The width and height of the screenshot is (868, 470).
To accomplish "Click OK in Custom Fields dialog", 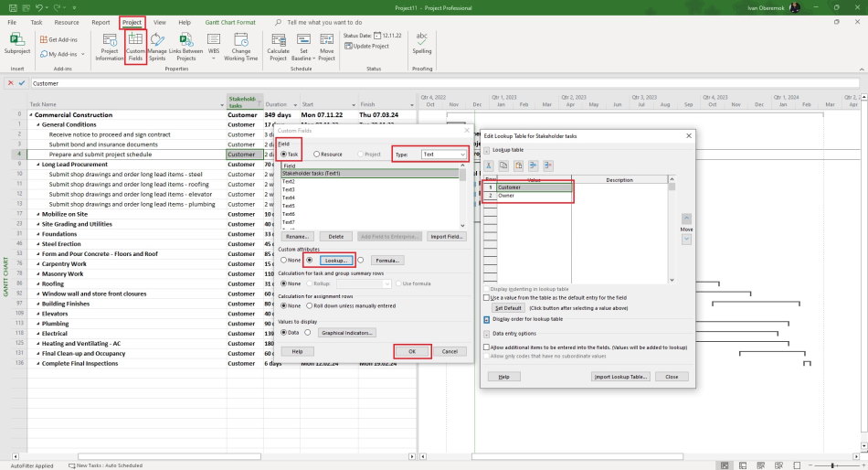I will 412,351.
